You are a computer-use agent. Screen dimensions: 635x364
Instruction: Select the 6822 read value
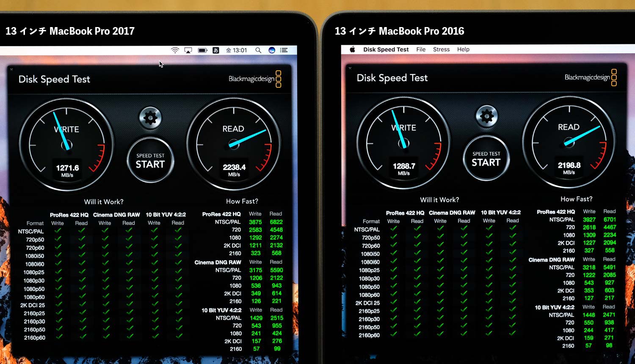(x=276, y=222)
